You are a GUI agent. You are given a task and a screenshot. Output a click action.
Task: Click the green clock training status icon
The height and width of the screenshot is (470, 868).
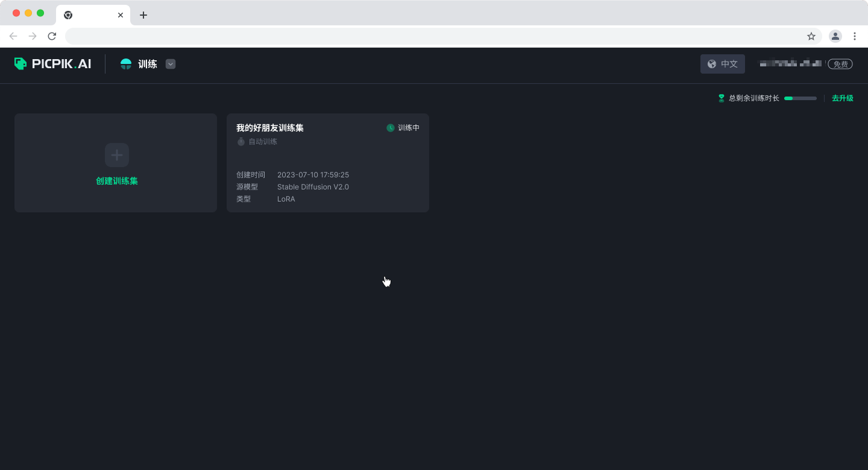pos(391,128)
